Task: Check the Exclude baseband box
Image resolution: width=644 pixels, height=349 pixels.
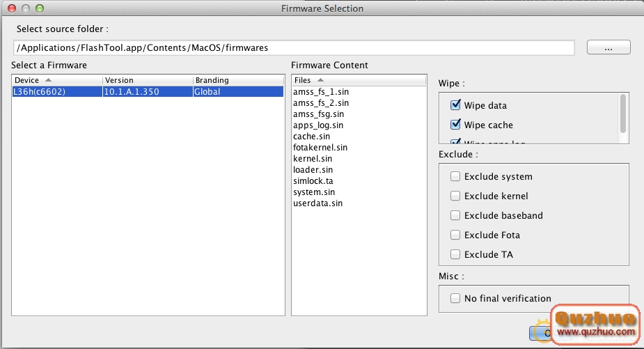Action: click(456, 215)
